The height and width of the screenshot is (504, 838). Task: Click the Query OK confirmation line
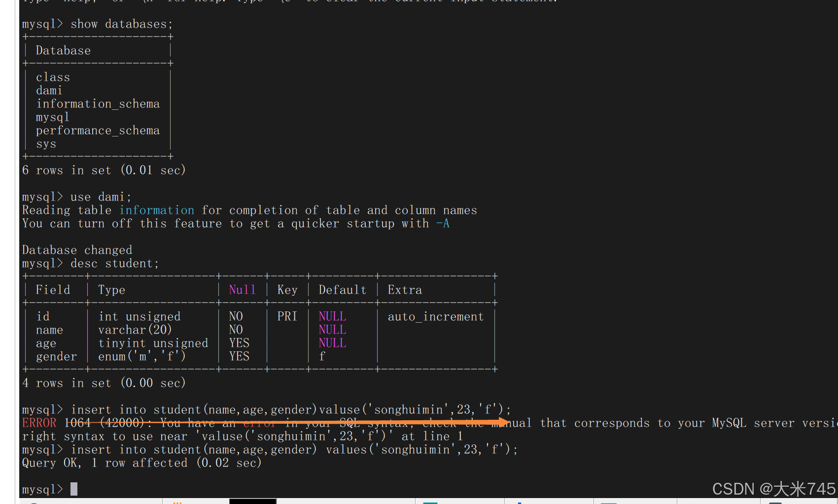click(141, 463)
